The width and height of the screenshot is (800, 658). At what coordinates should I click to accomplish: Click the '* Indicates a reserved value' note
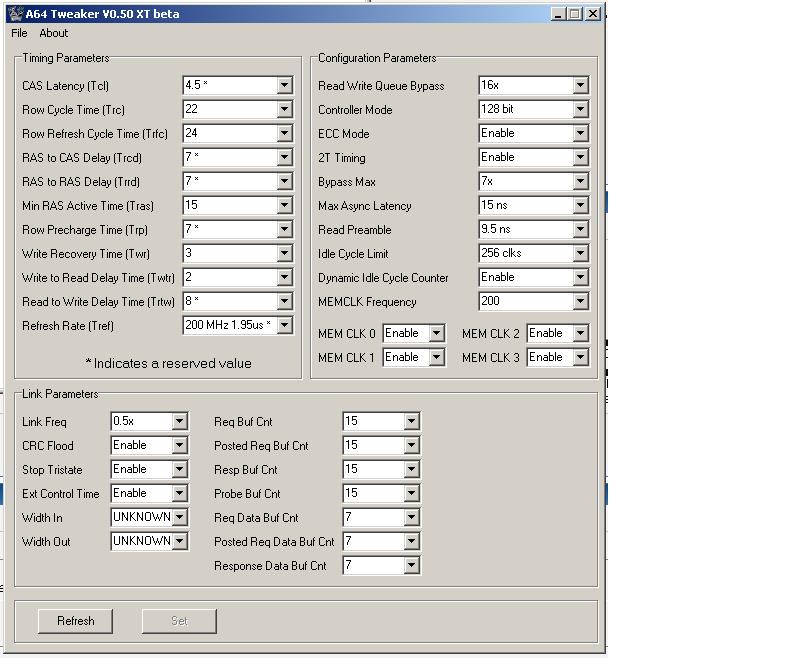[168, 363]
